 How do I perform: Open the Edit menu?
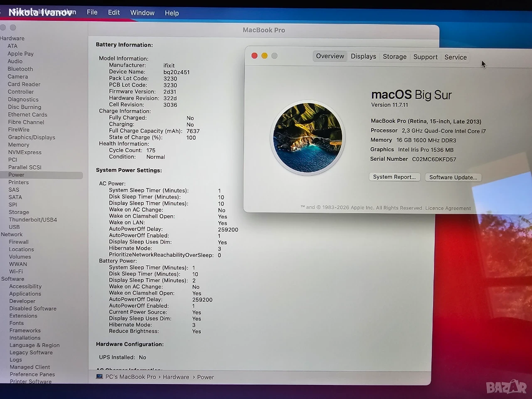coord(114,12)
